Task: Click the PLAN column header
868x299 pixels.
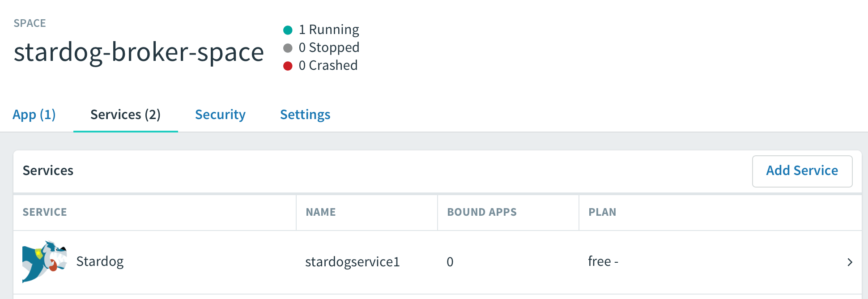Action: tap(602, 212)
